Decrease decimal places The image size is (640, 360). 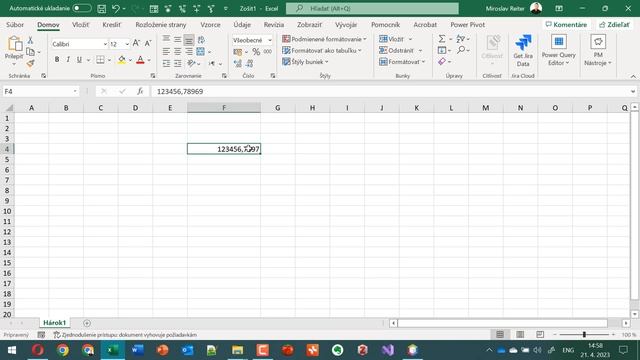pos(249,63)
